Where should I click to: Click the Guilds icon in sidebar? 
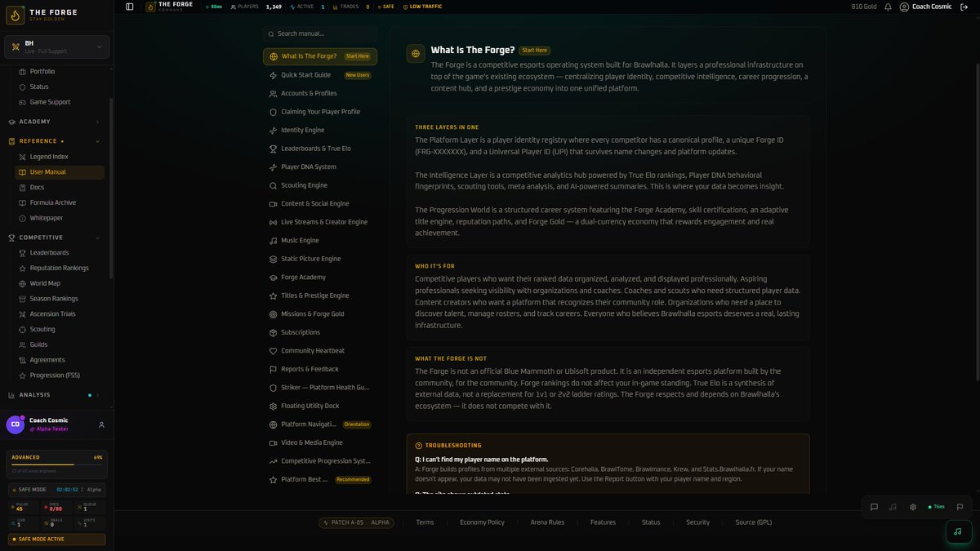click(x=23, y=344)
